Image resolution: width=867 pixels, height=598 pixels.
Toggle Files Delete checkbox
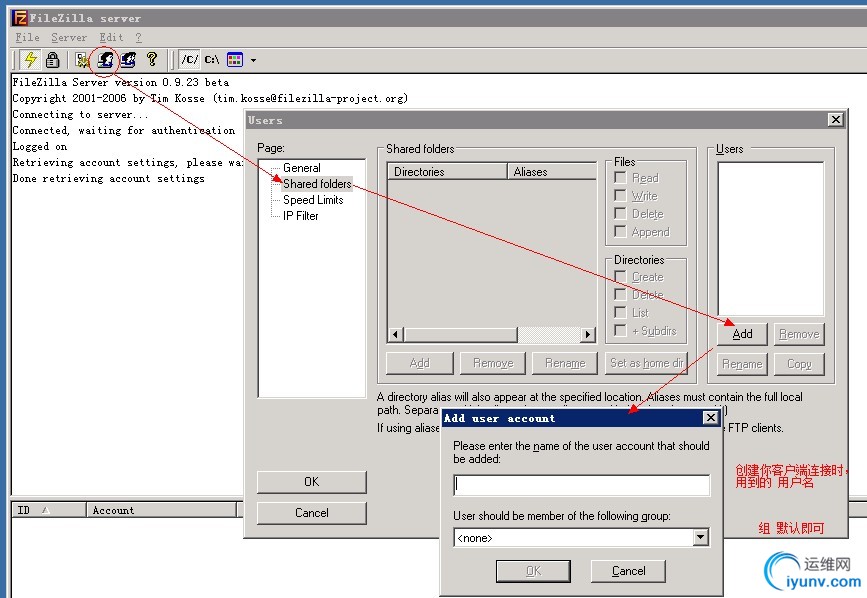(x=620, y=214)
